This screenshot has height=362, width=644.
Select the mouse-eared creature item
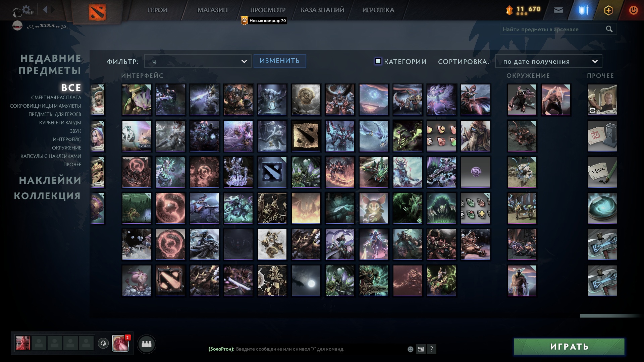coord(374,208)
